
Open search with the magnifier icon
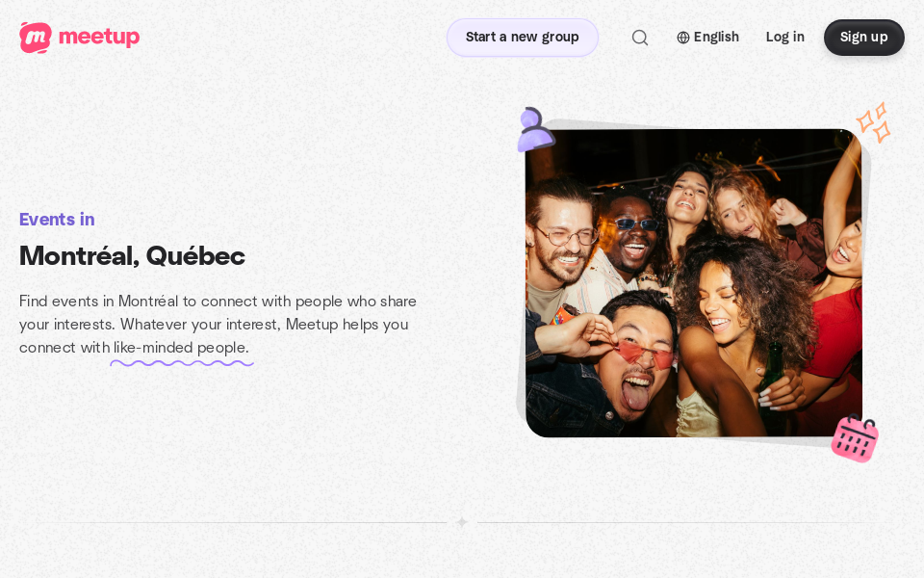640,38
